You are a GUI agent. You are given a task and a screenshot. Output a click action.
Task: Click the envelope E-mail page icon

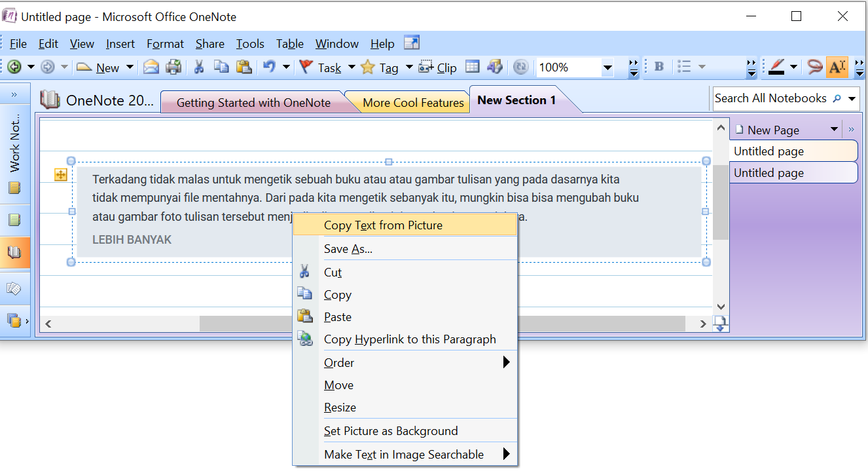[151, 67]
